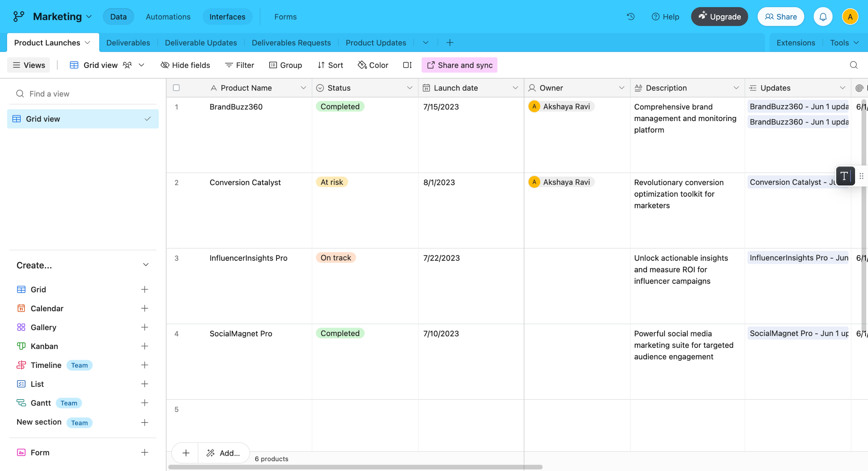Open the Color options
Viewport: 868px width, 471px height.
click(373, 65)
